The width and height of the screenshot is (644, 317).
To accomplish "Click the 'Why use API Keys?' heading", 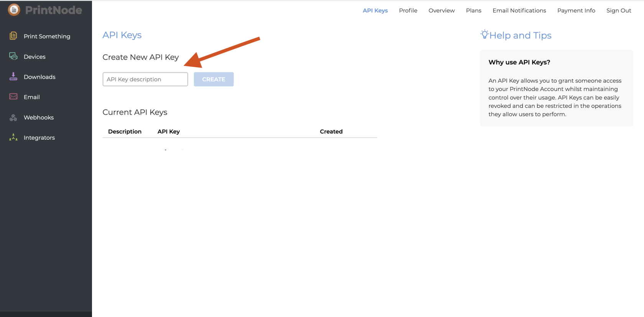I will [x=519, y=62].
